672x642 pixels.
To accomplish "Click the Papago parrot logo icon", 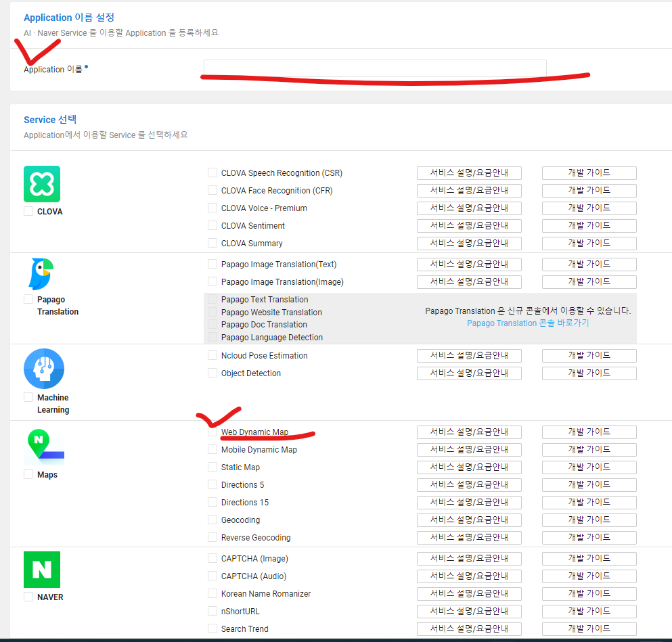I will point(41,274).
